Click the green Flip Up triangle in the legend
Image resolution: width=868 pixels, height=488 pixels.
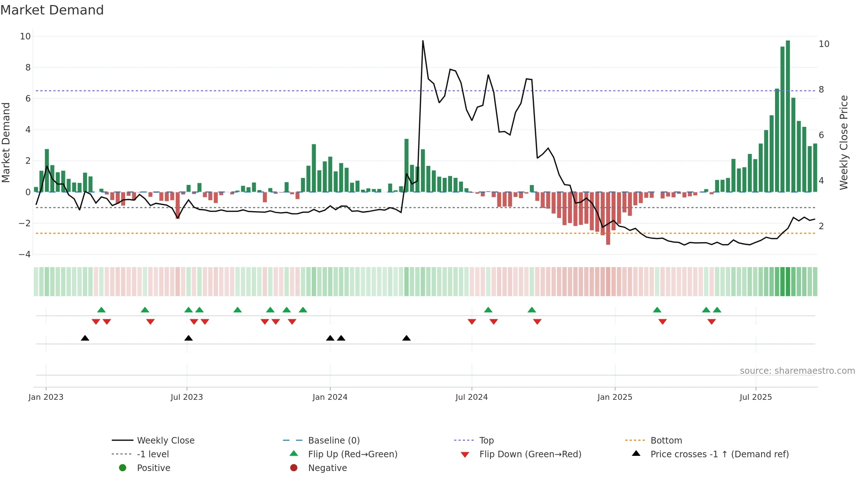coord(294,453)
